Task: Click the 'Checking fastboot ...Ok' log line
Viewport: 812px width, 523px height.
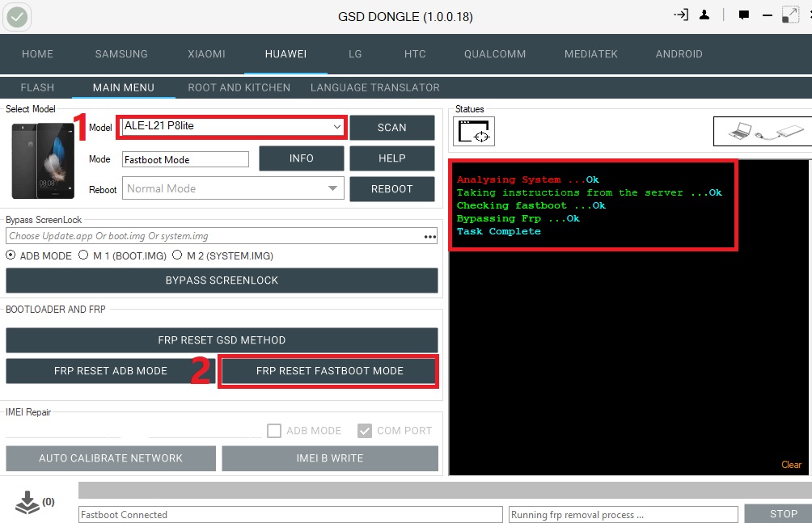Action: pos(531,205)
